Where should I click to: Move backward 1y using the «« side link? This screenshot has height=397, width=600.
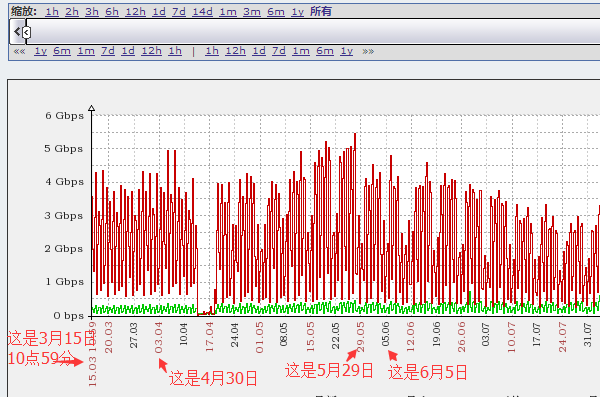click(x=41, y=51)
